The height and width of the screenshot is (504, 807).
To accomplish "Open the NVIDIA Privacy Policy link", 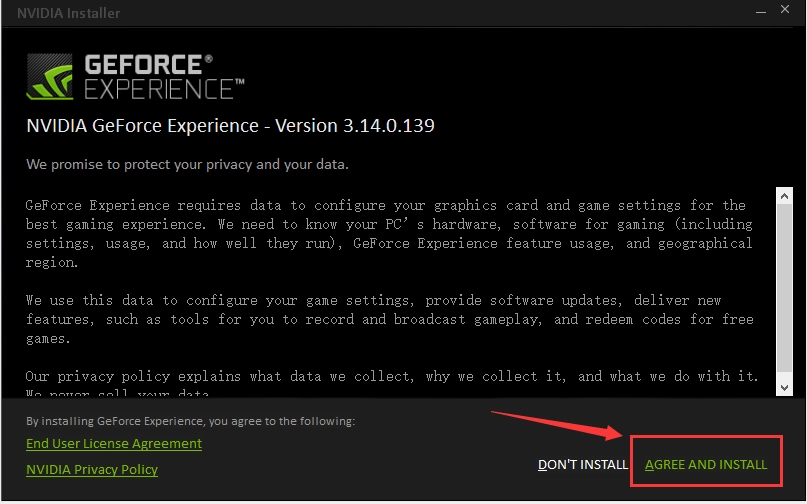I will 92,469.
